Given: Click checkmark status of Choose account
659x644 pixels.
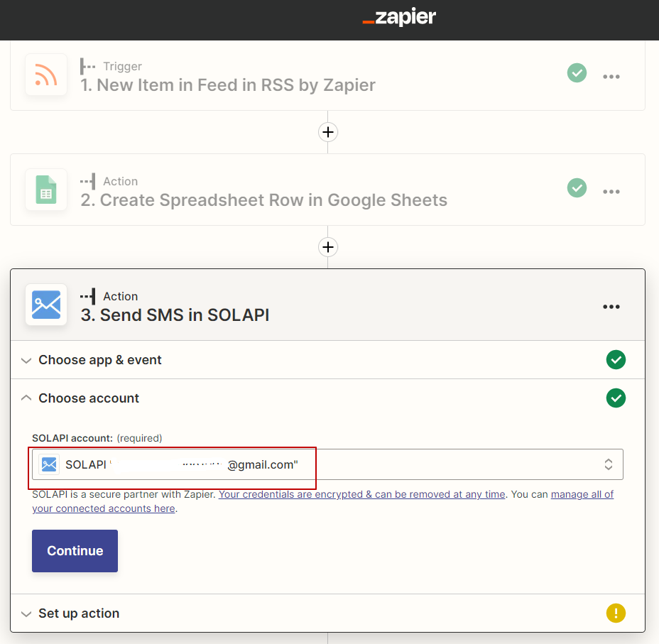Looking at the screenshot, I should pos(616,398).
